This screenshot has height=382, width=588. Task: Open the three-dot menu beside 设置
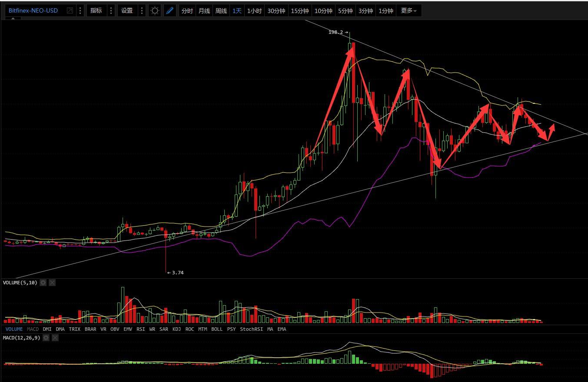(x=142, y=10)
